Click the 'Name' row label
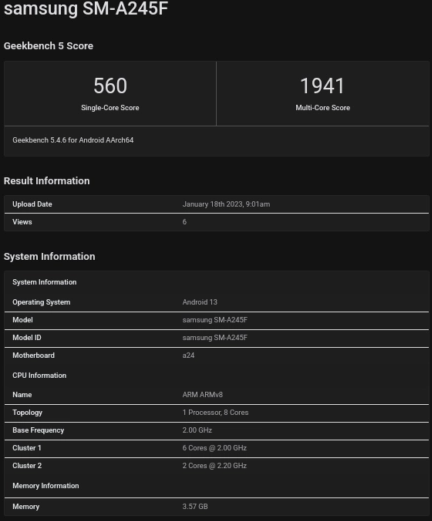432x521 pixels. pyautogui.click(x=22, y=394)
